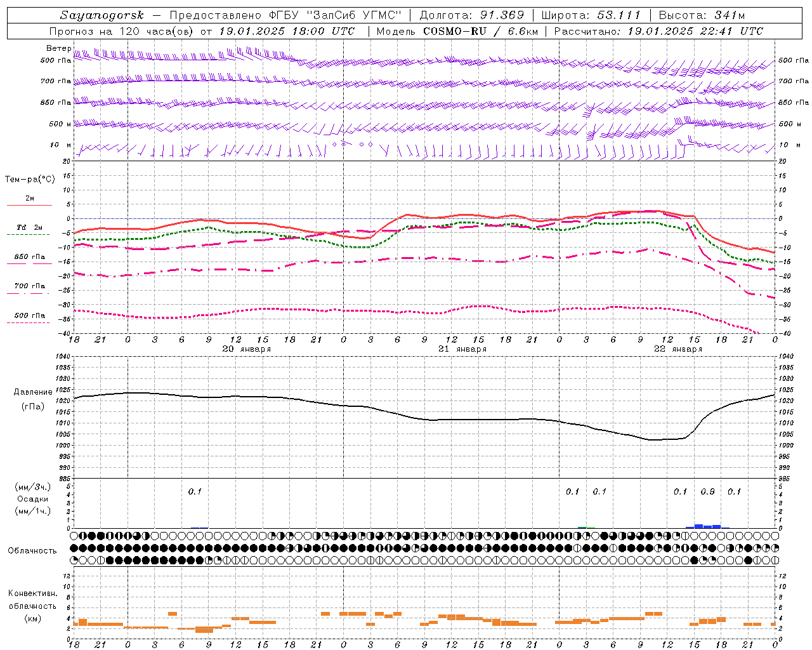812x650 pixels.
Task: Click 'Рассчитано: 19.01.2025 22:41 UTC' text
Action: click(658, 31)
